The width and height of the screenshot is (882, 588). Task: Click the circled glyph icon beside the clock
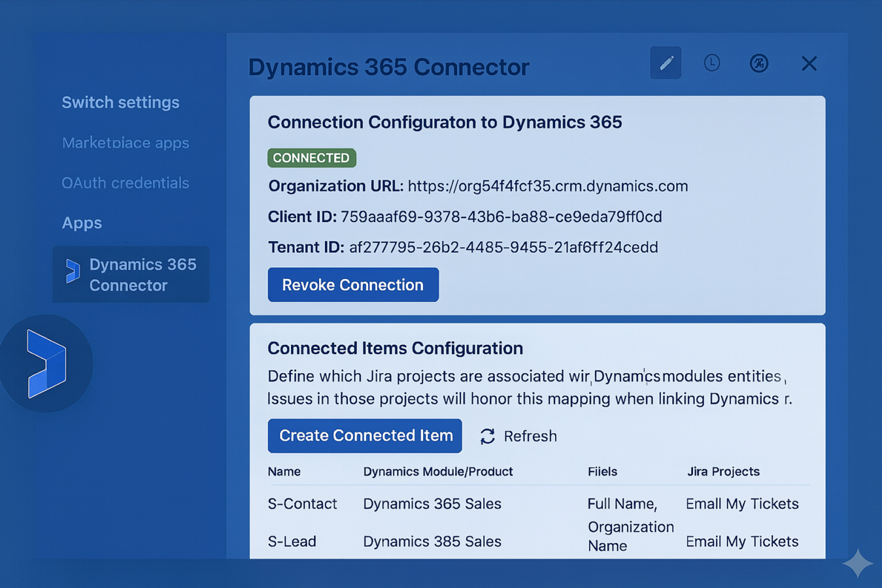[759, 63]
